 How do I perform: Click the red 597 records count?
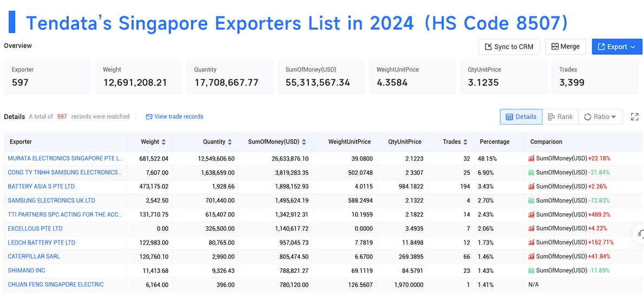[62, 116]
